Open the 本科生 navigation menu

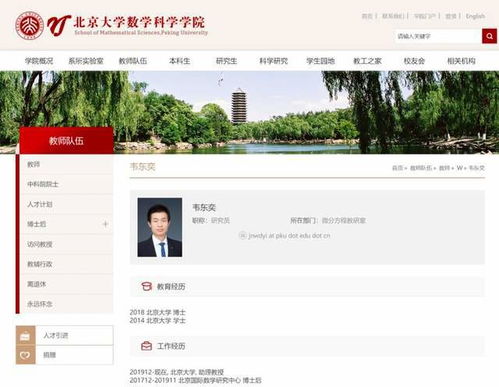180,61
